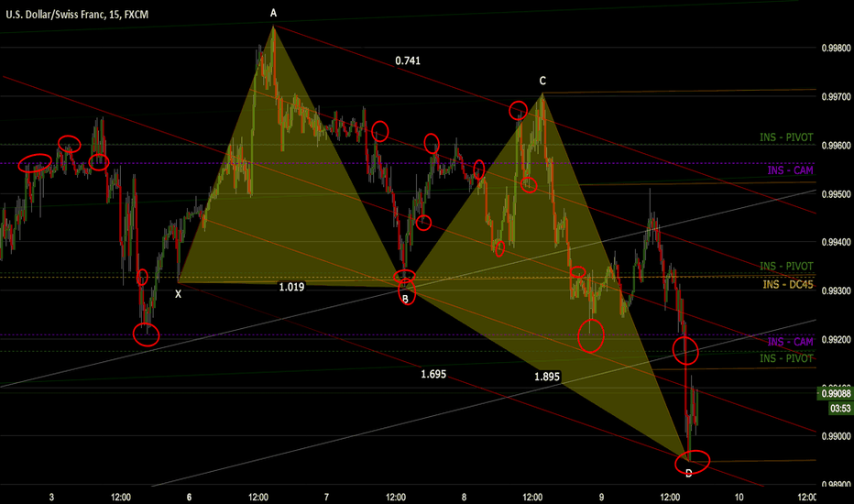Click the 12:00 label between 9 and 10
Screen dimensions: 854x504
coord(670,497)
